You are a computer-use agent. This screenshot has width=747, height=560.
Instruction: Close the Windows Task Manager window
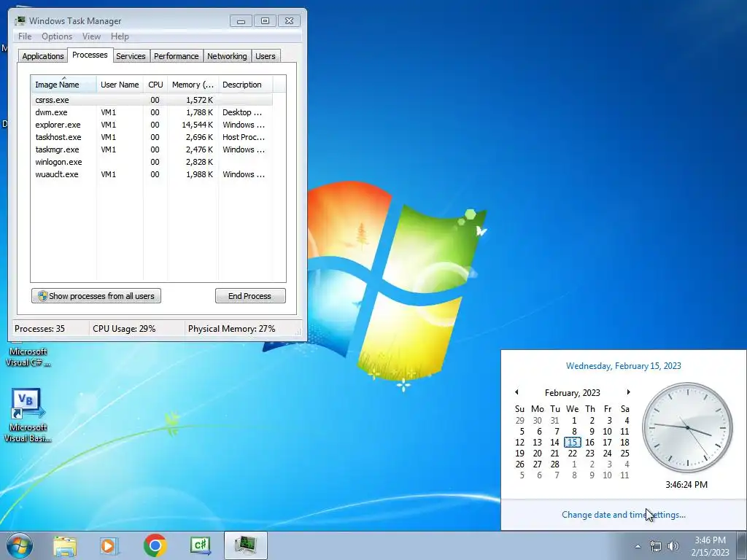289,21
